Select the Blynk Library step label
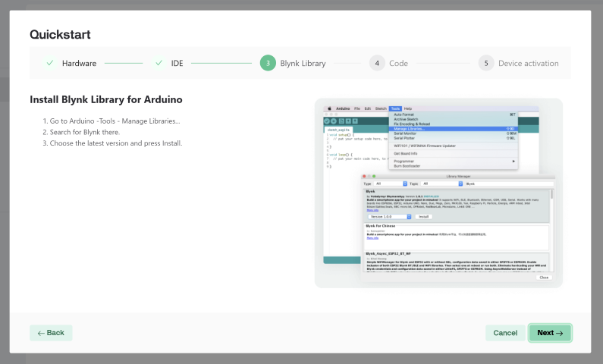Viewport: 603px width, 364px height. point(303,64)
